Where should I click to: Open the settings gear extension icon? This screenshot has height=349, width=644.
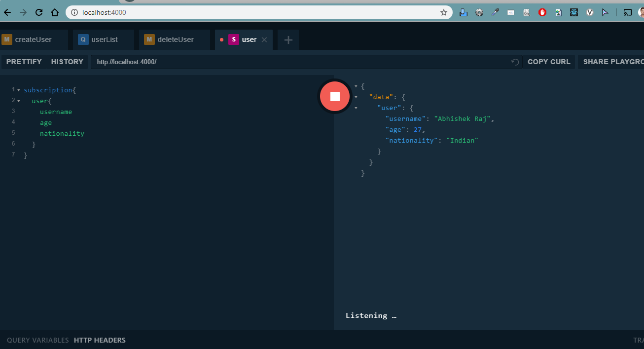click(x=479, y=12)
